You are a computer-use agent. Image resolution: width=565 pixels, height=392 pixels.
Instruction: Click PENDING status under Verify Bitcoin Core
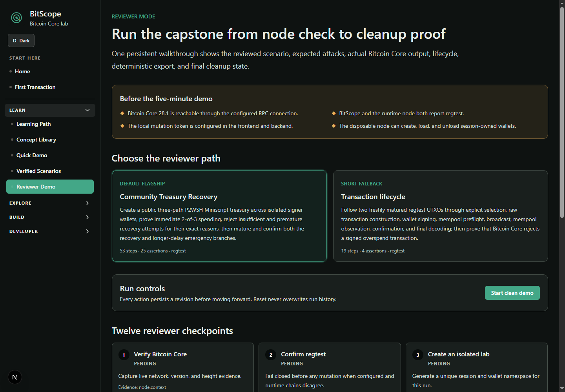pyautogui.click(x=145, y=364)
